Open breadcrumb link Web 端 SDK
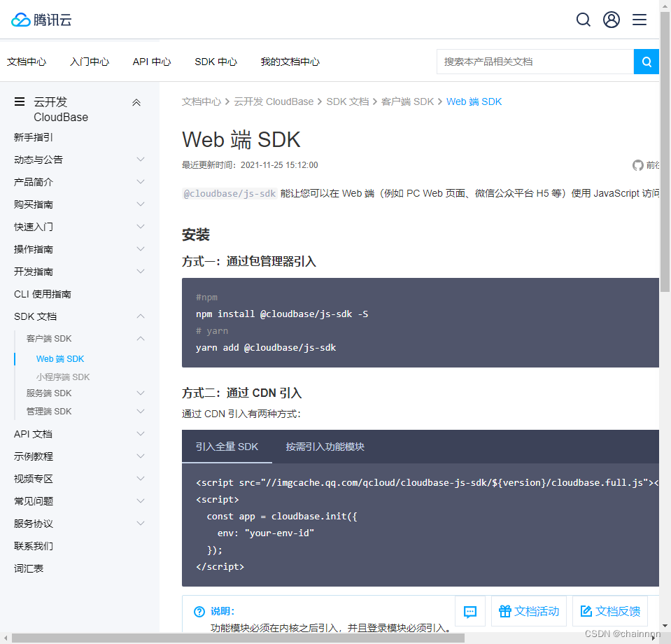This screenshot has height=644, width=671. (x=474, y=101)
